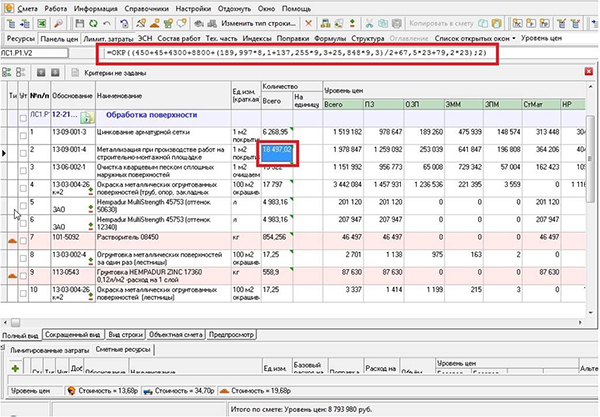
Task: Click the machine icon beside Стоимость 34,70р
Action: point(148,391)
